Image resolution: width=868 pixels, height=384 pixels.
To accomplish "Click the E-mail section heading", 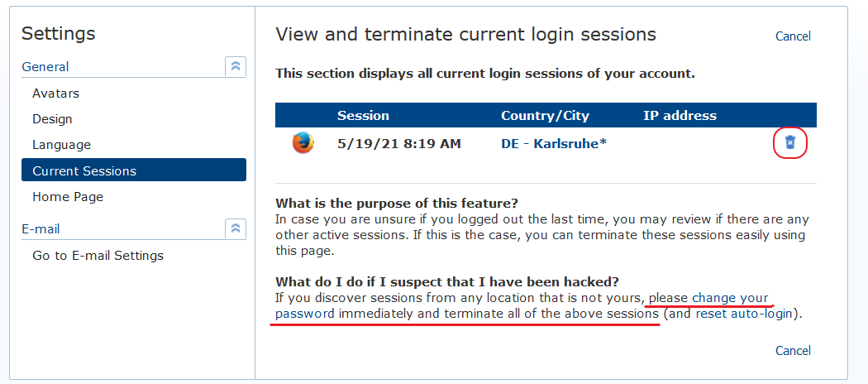I will point(41,228).
